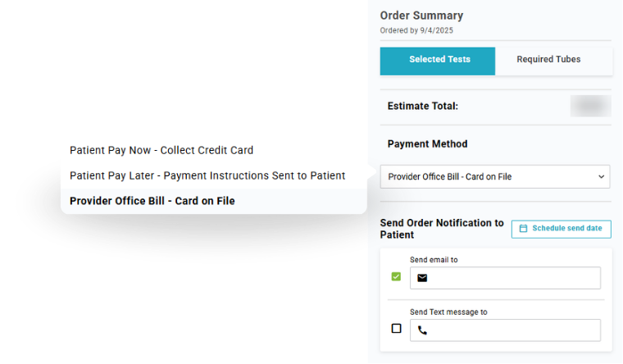Open the Required Tubes tab

click(x=548, y=60)
